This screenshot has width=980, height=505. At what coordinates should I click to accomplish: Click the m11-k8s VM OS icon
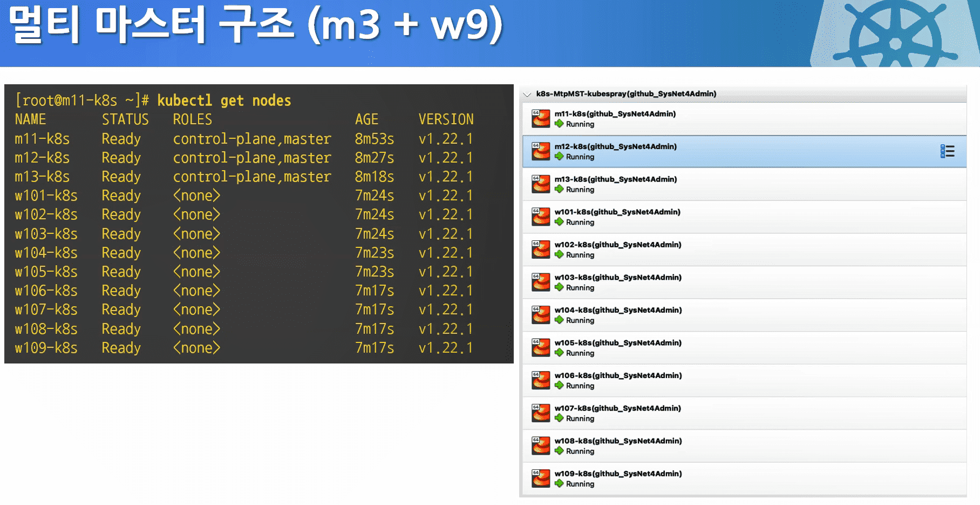(x=541, y=119)
